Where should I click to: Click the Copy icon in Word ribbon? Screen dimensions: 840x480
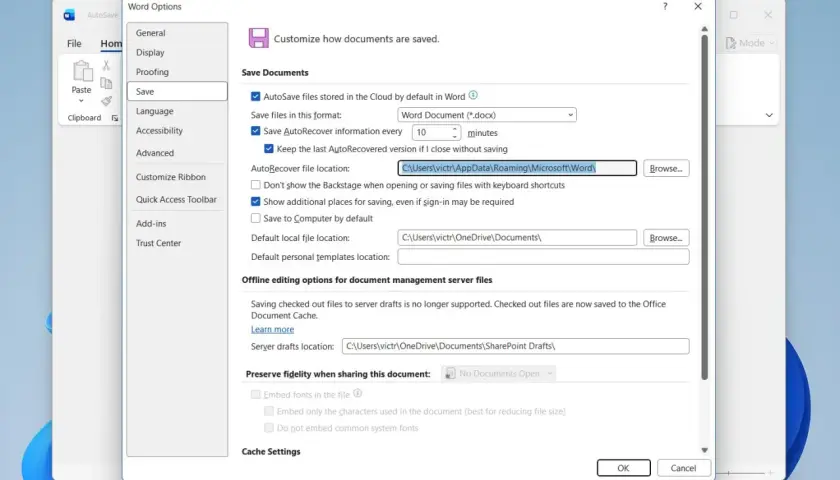pyautogui.click(x=106, y=83)
